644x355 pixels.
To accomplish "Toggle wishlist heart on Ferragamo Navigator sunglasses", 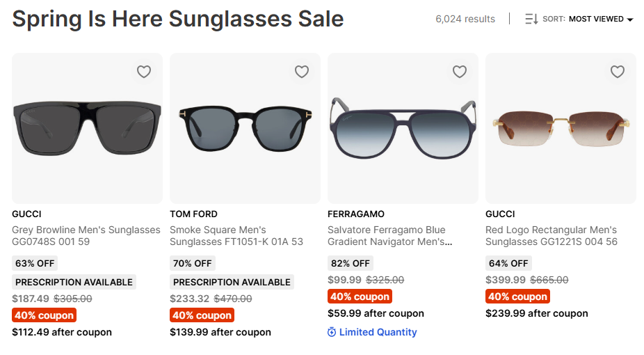I will pos(460,72).
